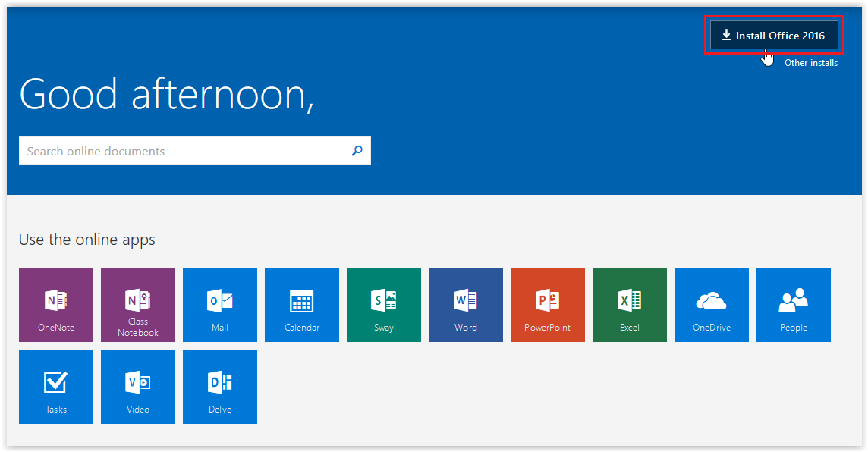This screenshot has height=452, width=868.
Task: Open the Word online app tile
Action: pyautogui.click(x=466, y=305)
